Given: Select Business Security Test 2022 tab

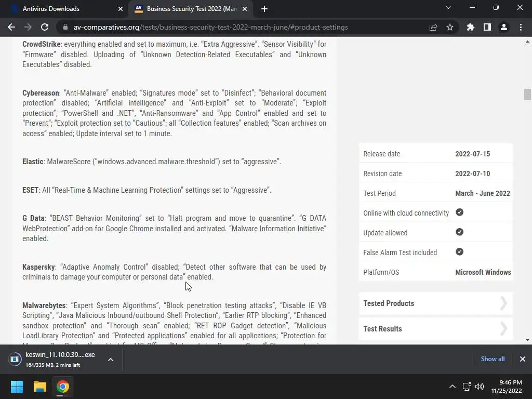Looking at the screenshot, I should tap(190, 9).
